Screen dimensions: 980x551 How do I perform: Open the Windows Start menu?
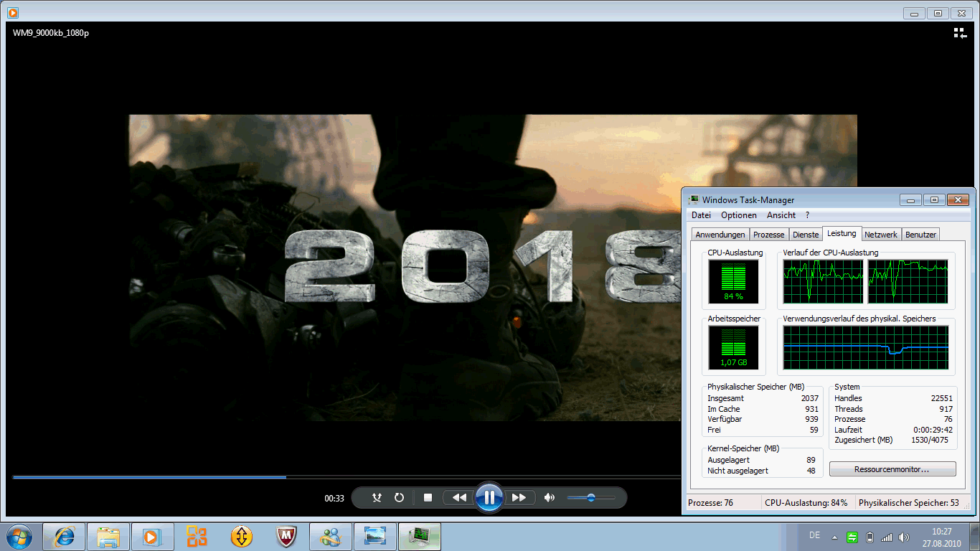click(19, 536)
